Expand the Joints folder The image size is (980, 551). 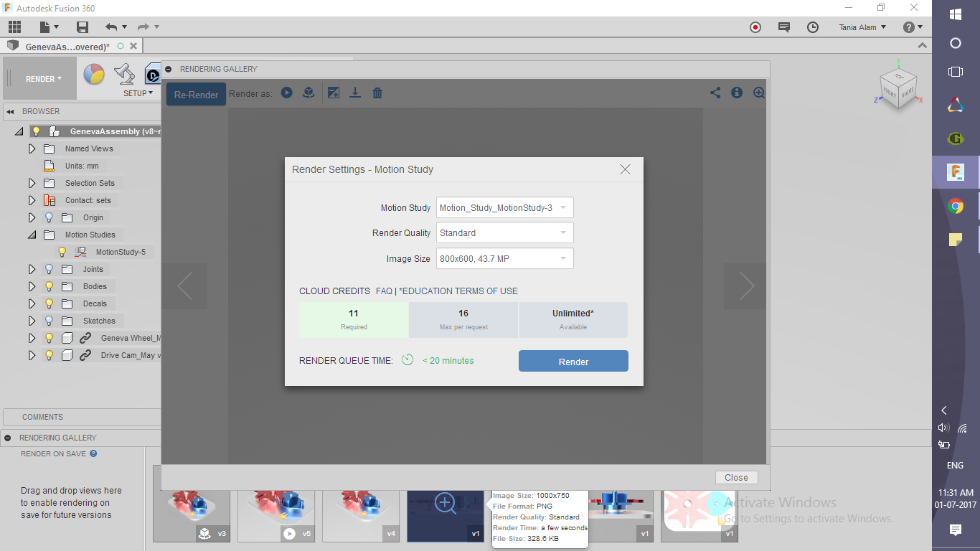pos(32,269)
